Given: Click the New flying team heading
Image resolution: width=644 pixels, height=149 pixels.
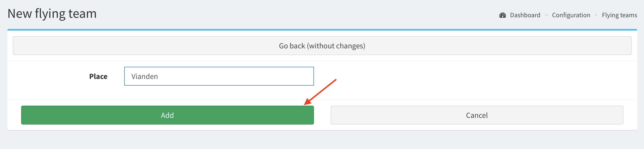Looking at the screenshot, I should click(x=52, y=14).
